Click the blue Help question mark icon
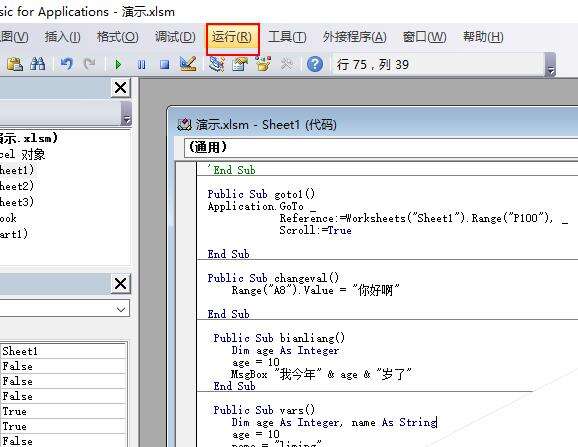 tap(315, 64)
